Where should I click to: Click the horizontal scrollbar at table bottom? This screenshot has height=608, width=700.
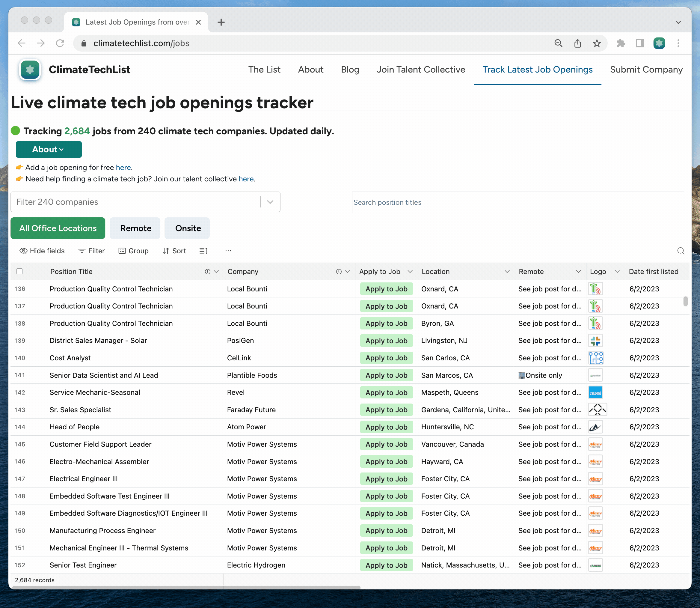(186, 587)
